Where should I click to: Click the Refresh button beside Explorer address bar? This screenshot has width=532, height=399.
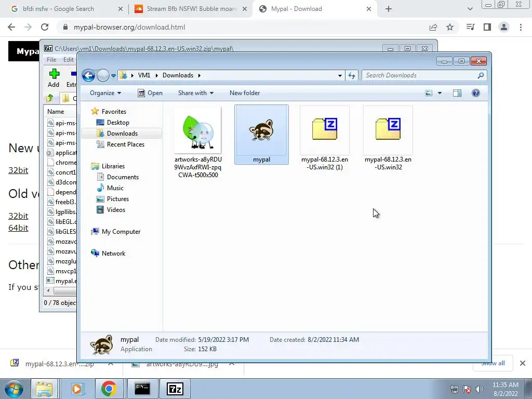pyautogui.click(x=352, y=75)
